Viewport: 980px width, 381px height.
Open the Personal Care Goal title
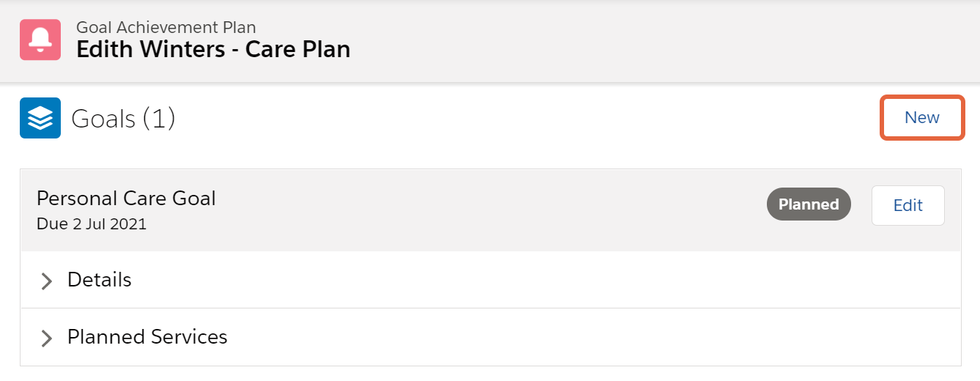(x=126, y=199)
